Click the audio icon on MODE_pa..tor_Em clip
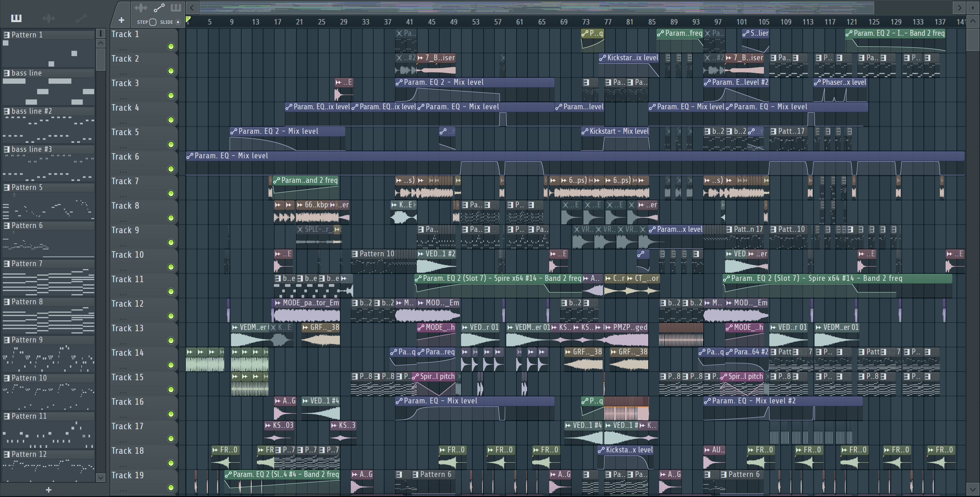 pyautogui.click(x=278, y=303)
